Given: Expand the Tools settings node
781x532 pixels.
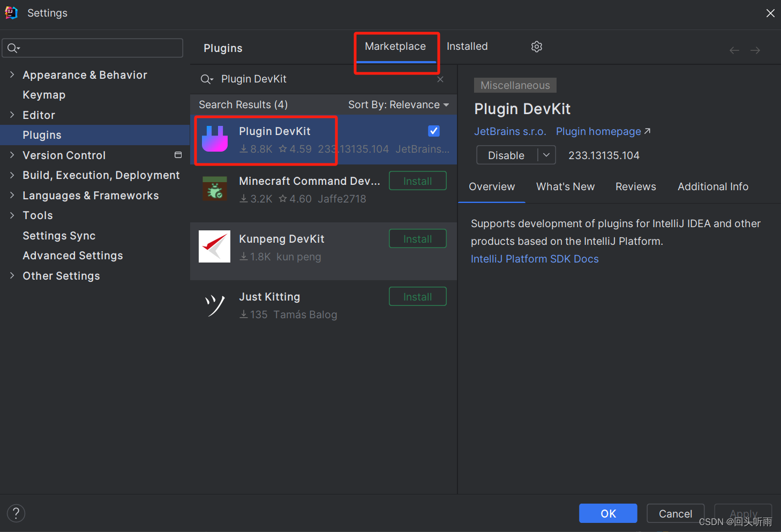Looking at the screenshot, I should [x=12, y=215].
